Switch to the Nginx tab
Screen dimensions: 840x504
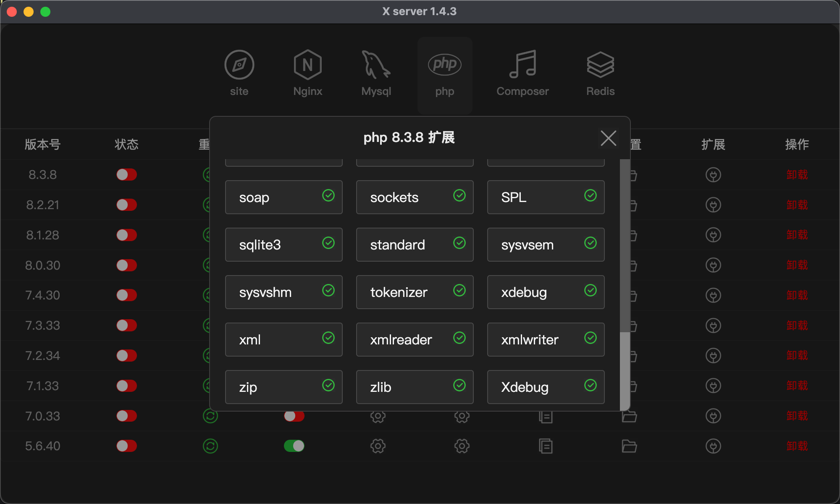pyautogui.click(x=307, y=74)
